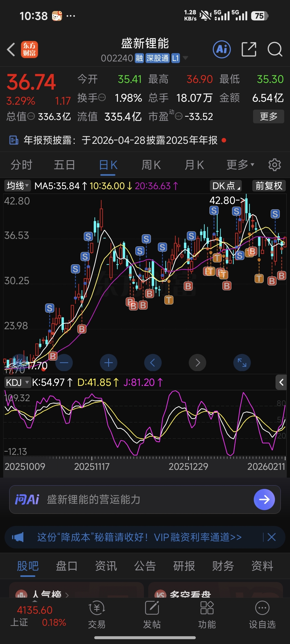290x644 pixels.
Task: Move chart left with arrow button
Action: 153,363
